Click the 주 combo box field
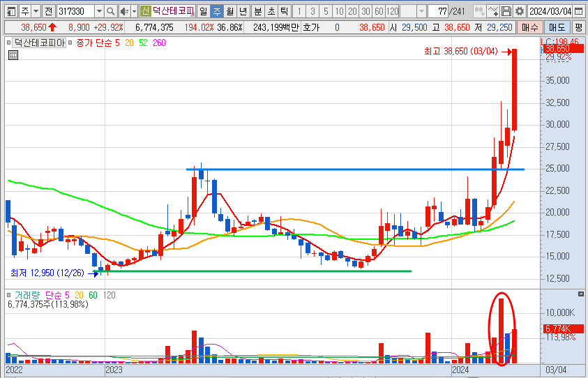 click(x=24, y=12)
